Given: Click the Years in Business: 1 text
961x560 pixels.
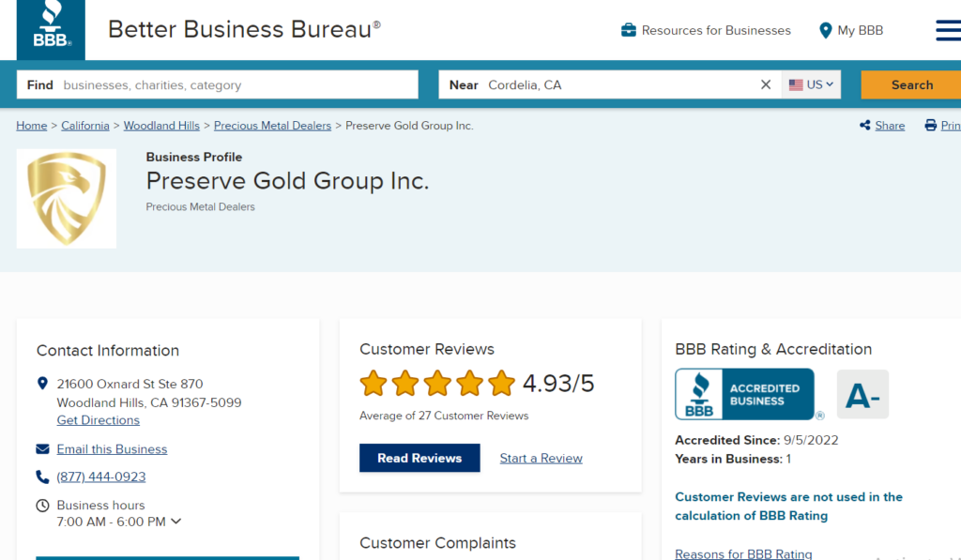Looking at the screenshot, I should point(733,459).
